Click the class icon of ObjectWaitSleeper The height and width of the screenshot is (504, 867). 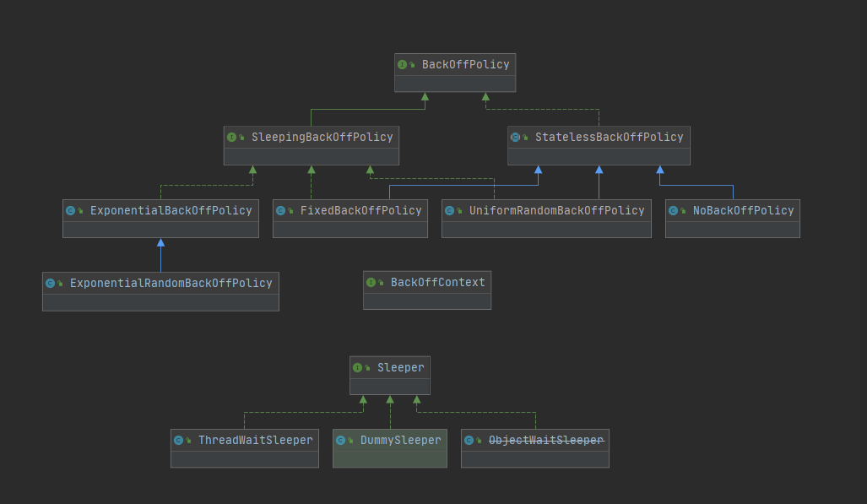point(469,441)
